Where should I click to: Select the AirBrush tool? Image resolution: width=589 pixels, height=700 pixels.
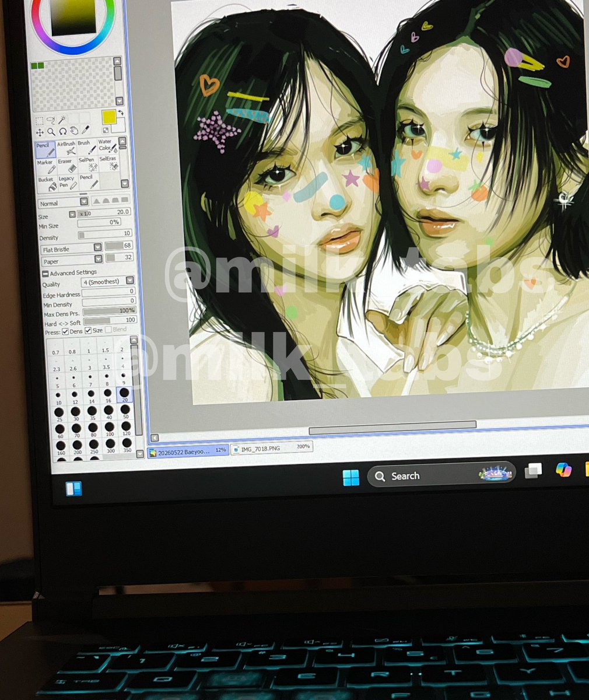click(x=66, y=149)
